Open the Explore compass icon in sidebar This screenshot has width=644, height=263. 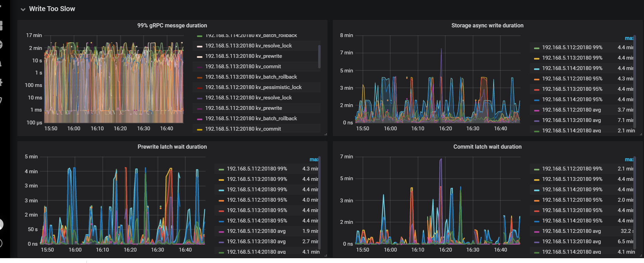click(1, 45)
